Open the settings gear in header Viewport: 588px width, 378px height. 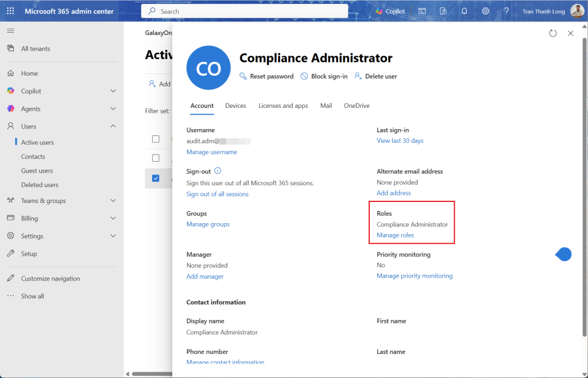pos(485,11)
